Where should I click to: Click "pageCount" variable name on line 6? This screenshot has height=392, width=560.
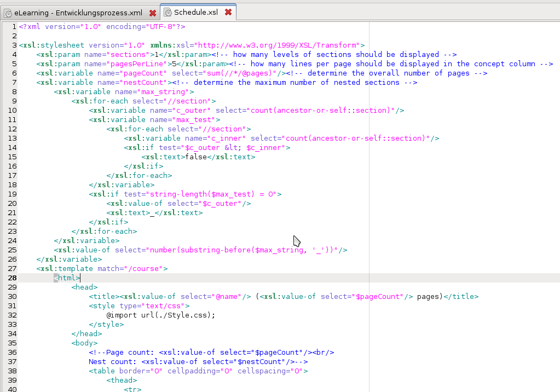click(x=146, y=73)
